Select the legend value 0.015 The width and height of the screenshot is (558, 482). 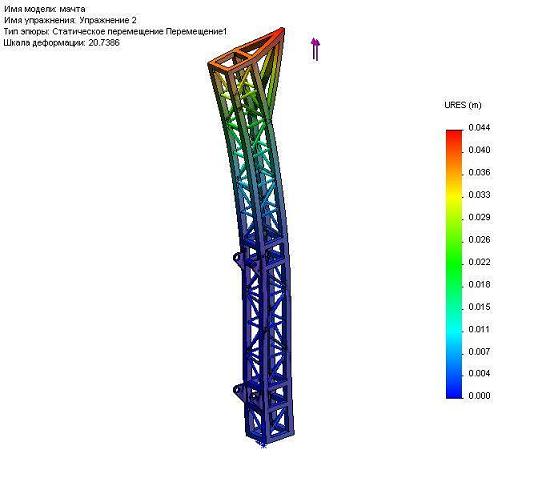(479, 307)
